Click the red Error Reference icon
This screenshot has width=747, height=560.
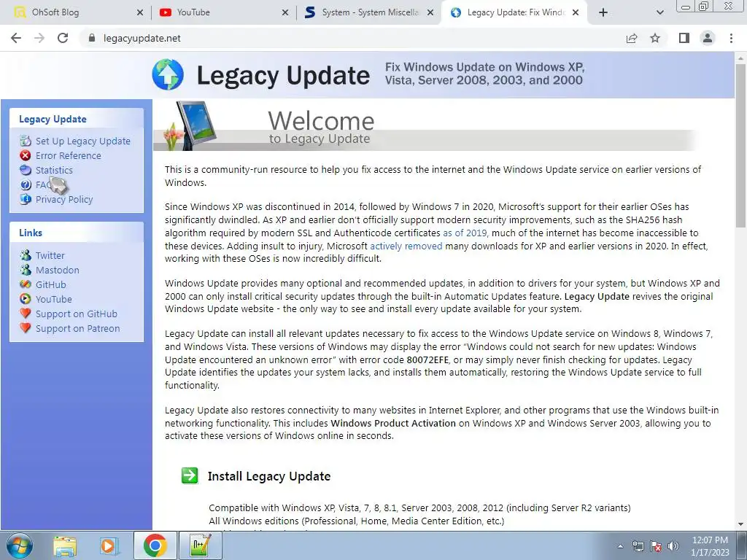point(26,155)
